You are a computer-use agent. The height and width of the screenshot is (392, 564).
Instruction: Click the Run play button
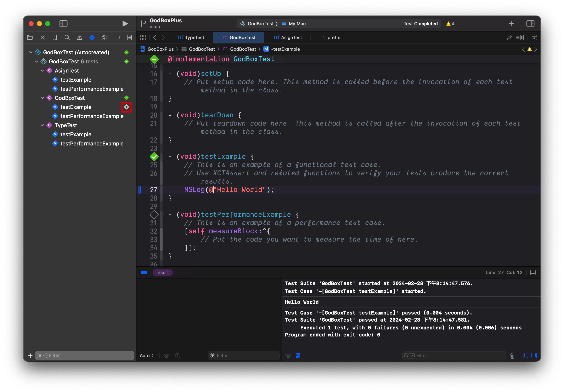click(125, 24)
